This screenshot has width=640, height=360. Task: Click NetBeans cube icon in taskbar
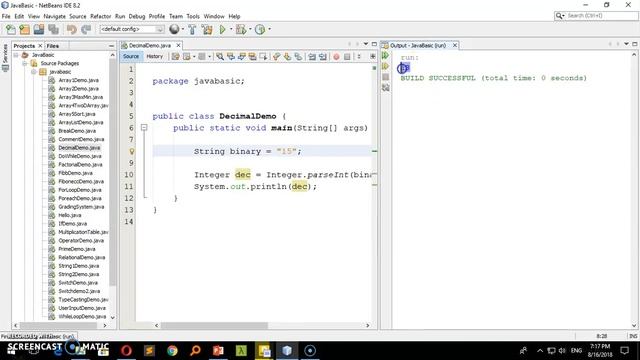(x=287, y=351)
